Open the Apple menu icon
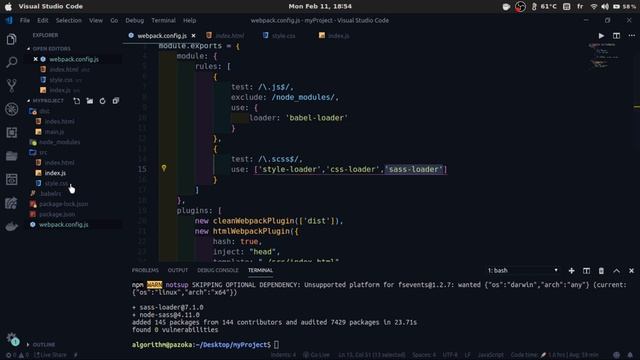Screen dimensions: 640x360 pyautogui.click(x=8, y=7)
